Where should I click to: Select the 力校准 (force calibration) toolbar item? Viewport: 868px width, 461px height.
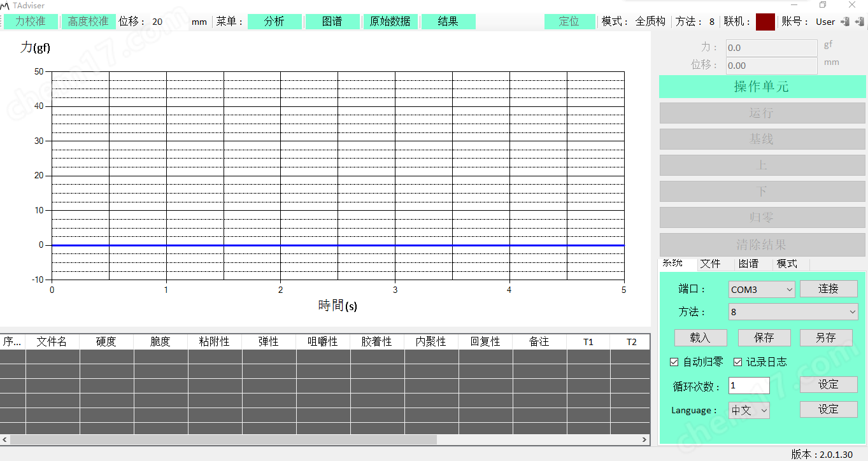(30, 21)
